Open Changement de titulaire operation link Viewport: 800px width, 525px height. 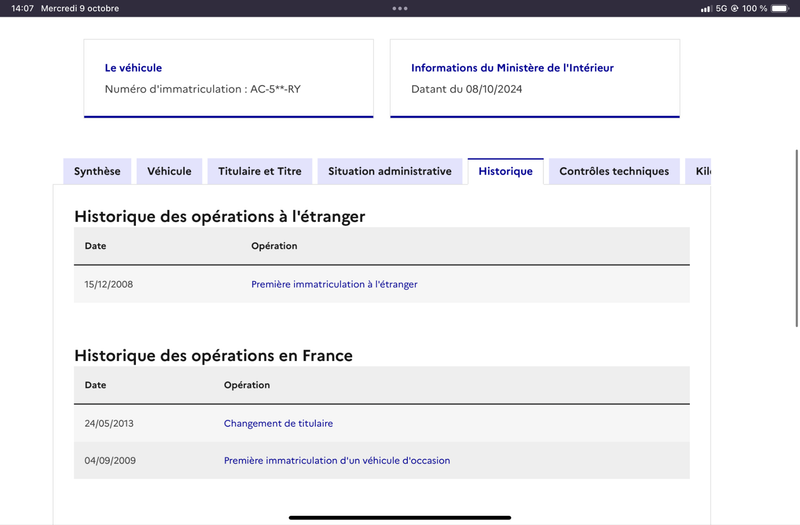pyautogui.click(x=278, y=423)
